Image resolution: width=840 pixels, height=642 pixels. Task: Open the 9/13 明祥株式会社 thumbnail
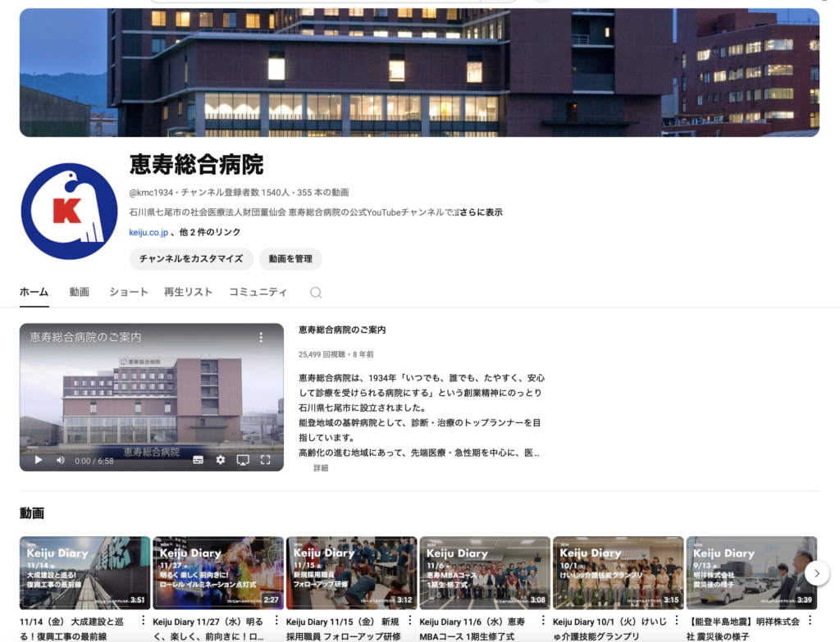751,573
